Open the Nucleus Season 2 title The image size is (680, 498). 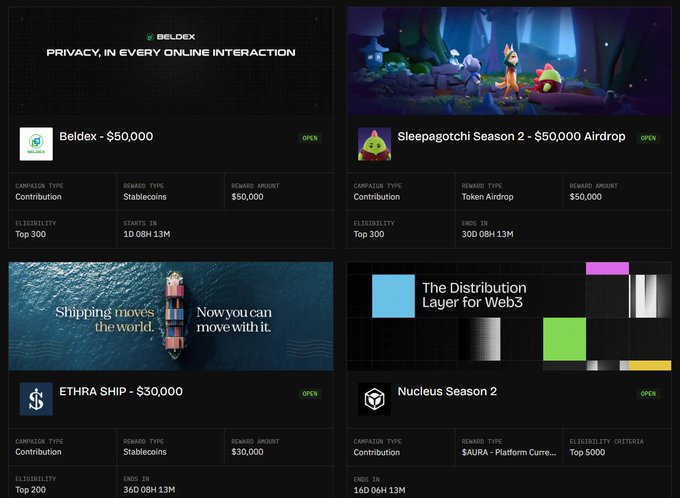(447, 391)
